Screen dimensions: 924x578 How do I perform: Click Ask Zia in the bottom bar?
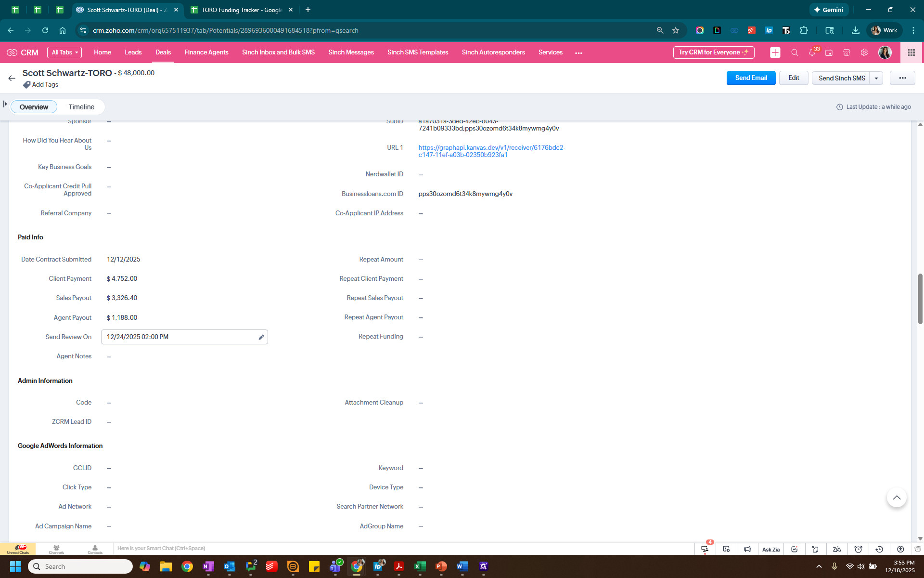(x=770, y=549)
